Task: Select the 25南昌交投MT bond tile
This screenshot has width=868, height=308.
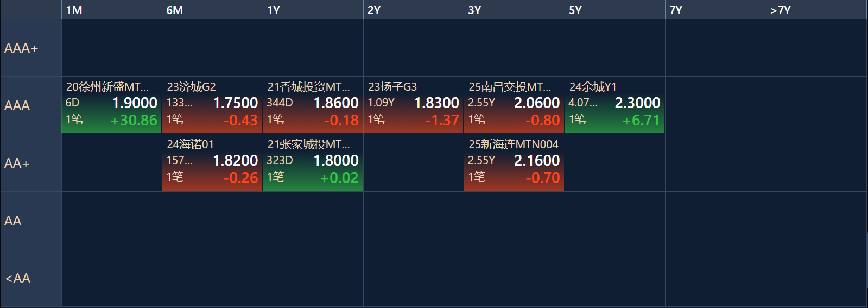Action: pyautogui.click(x=514, y=105)
